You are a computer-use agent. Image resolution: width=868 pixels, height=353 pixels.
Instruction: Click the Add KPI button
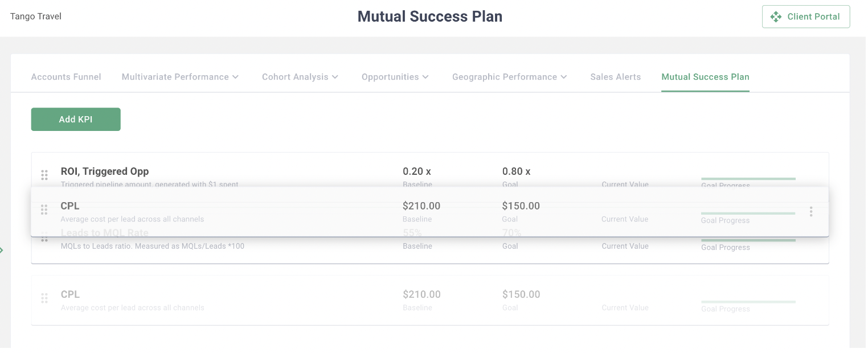point(76,120)
